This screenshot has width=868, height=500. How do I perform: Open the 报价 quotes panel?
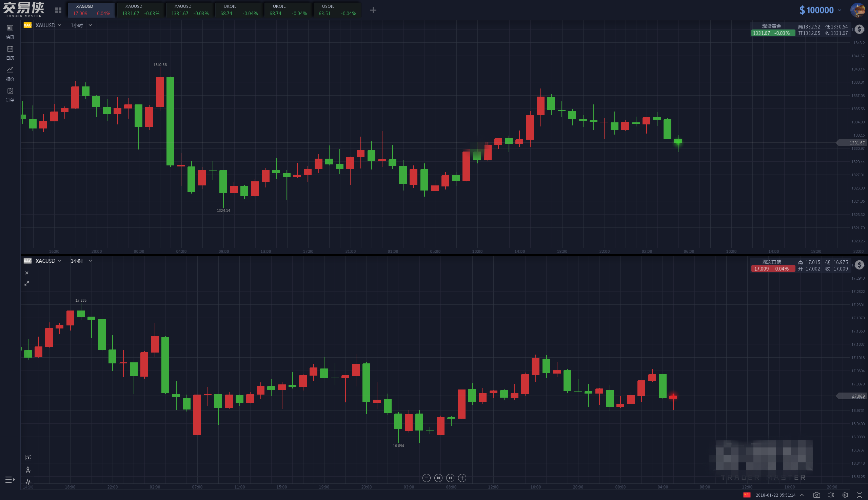(10, 73)
